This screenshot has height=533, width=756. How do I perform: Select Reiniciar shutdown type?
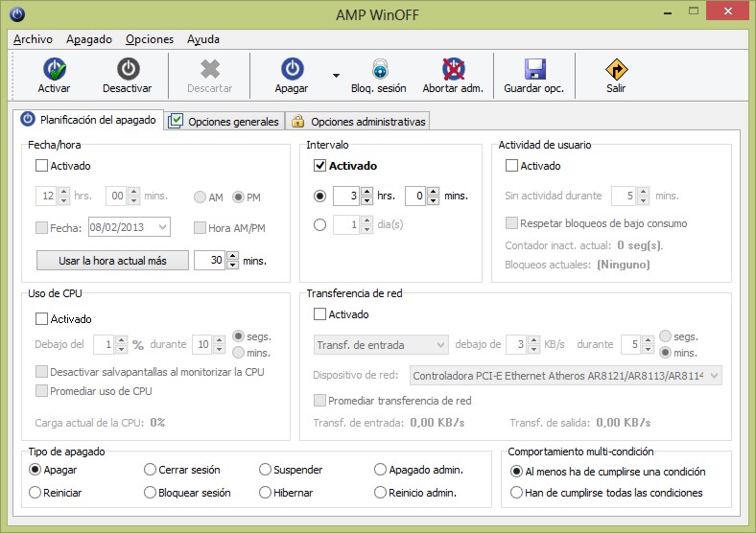pos(35,493)
